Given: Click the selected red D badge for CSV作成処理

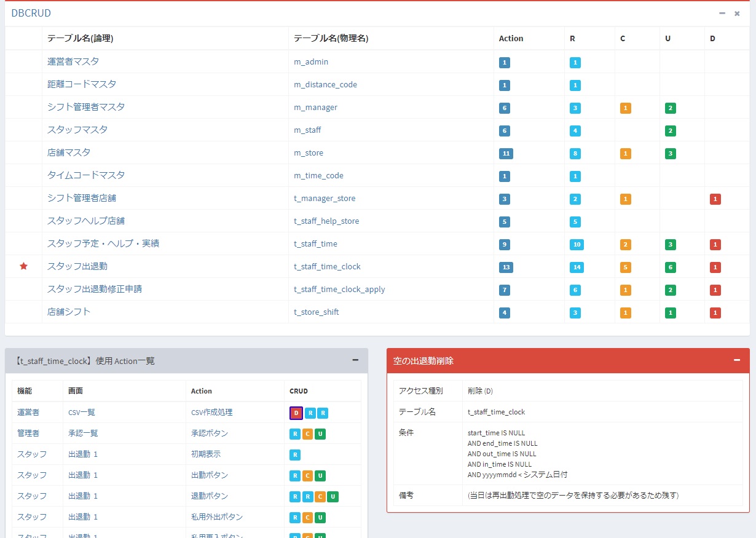Looking at the screenshot, I should (296, 413).
